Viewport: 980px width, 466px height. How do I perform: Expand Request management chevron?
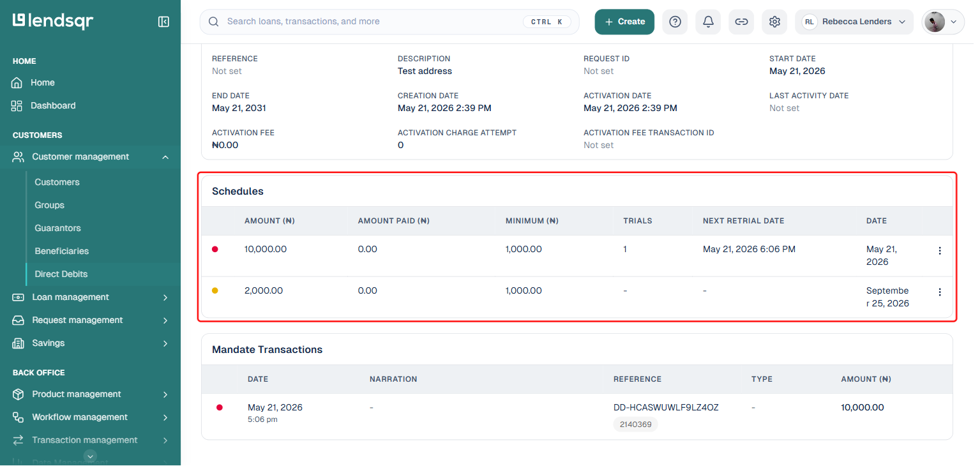(x=165, y=320)
